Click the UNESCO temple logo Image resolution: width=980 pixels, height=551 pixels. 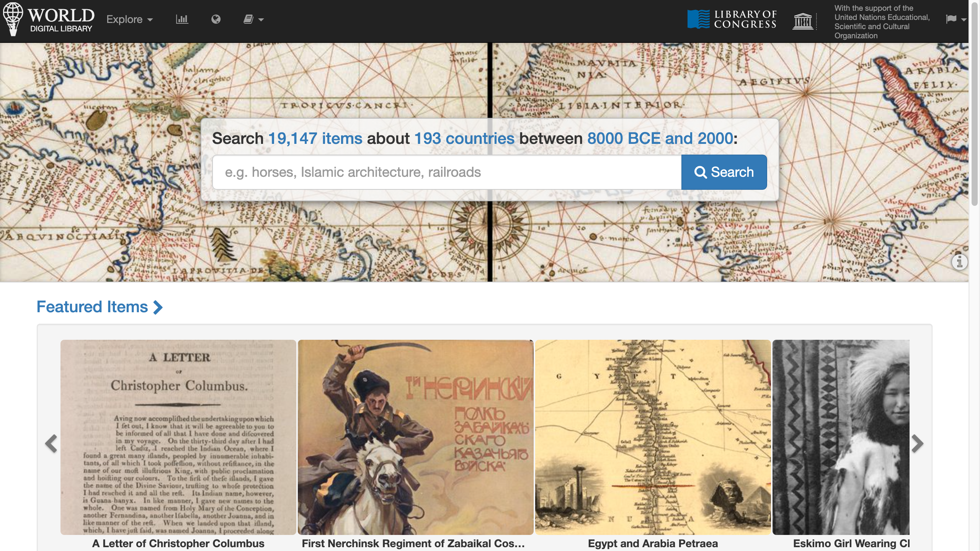pos(803,21)
